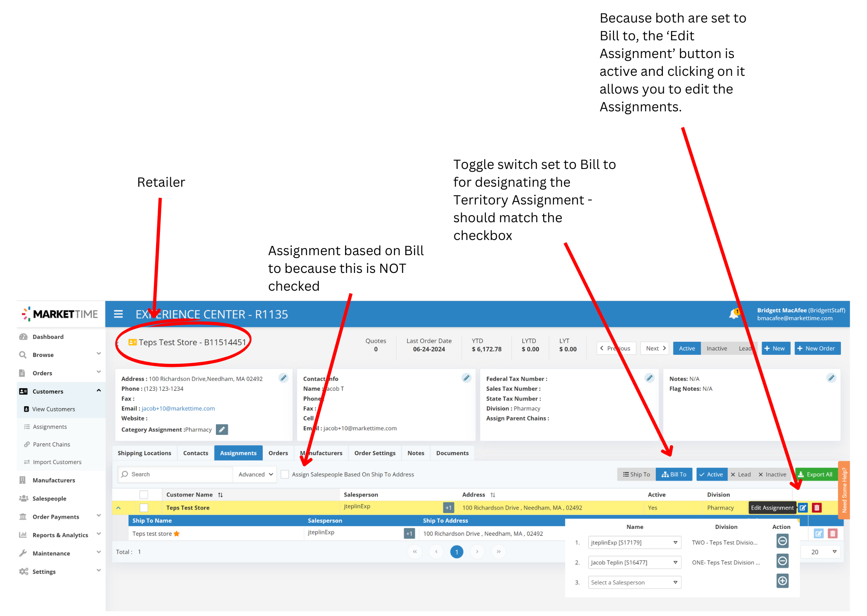Viewport: 867px width, 616px height.
Task: Click the New Order button
Action: pyautogui.click(x=817, y=348)
